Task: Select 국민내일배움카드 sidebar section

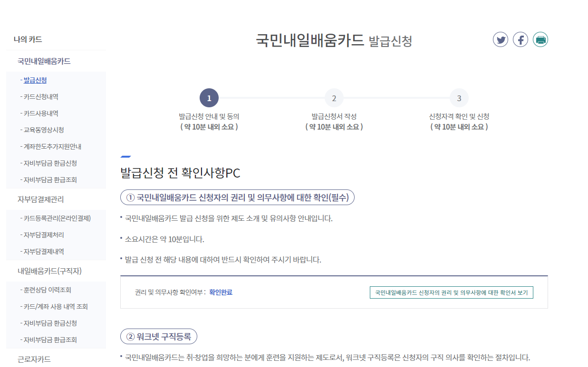Action: pos(44,61)
